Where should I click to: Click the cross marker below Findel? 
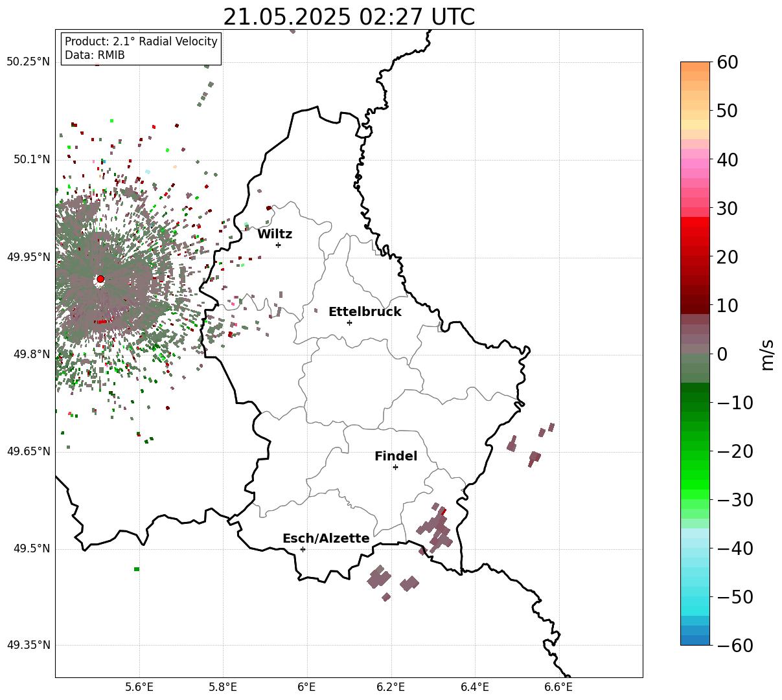(395, 467)
